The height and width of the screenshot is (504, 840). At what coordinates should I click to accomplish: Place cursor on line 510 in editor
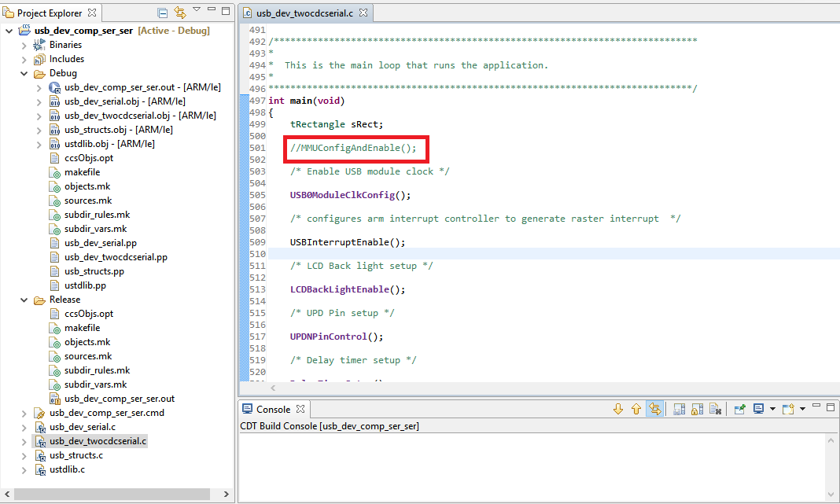click(x=554, y=255)
